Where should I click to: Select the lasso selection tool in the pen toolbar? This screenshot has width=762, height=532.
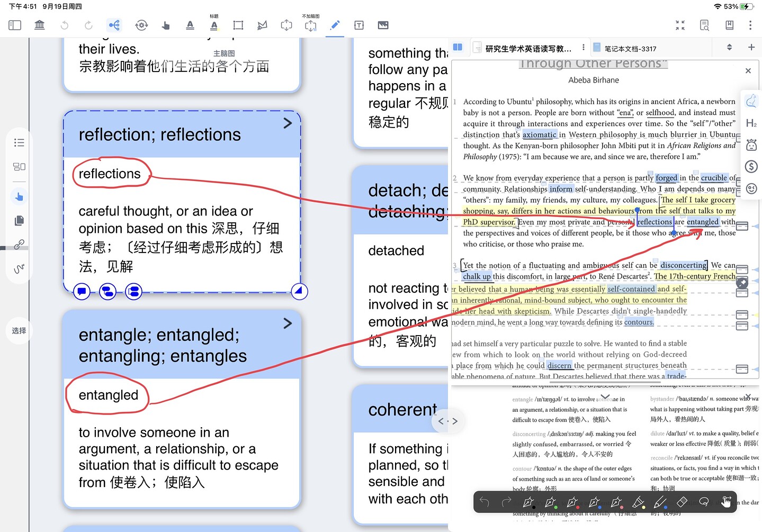704,502
